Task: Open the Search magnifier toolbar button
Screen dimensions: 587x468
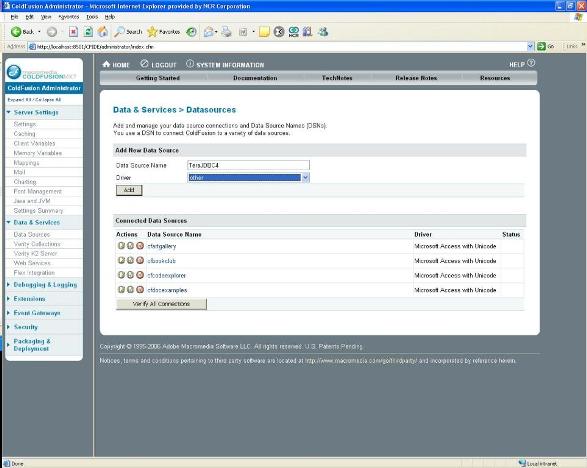Action: tap(128, 32)
